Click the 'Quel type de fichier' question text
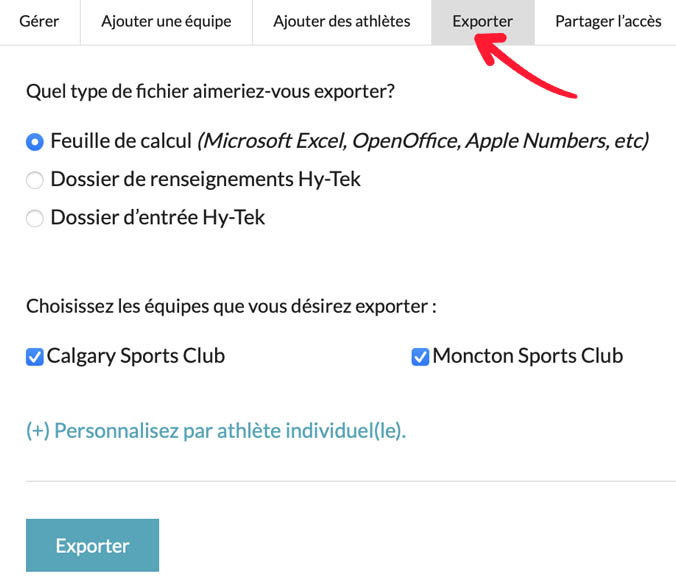Image resolution: width=676 pixels, height=583 pixels. 210,91
